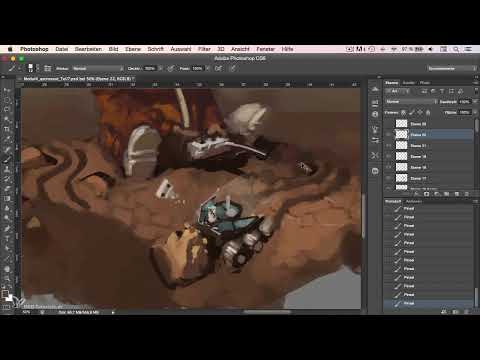
Task: Open the Brush panel from options bar
Action: [x=48, y=68]
